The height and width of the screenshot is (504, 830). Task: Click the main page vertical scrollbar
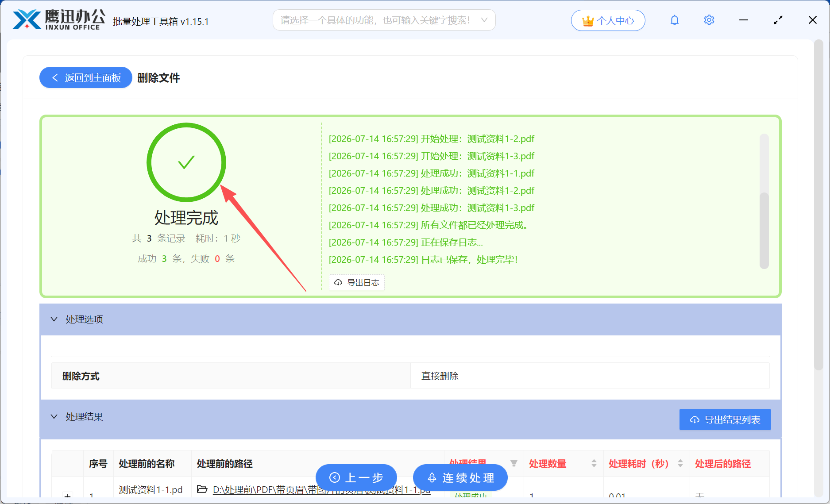pos(818,204)
